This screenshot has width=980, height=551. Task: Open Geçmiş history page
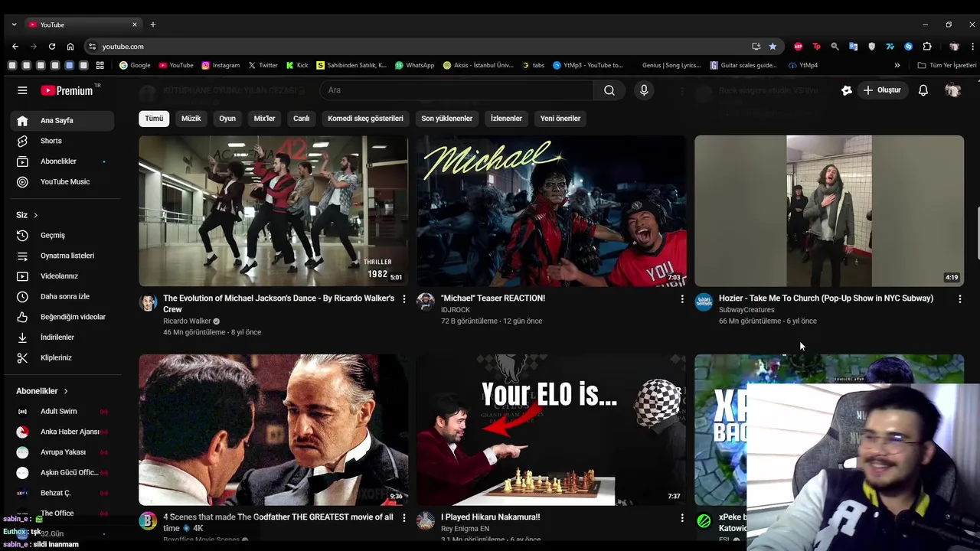pos(62,235)
